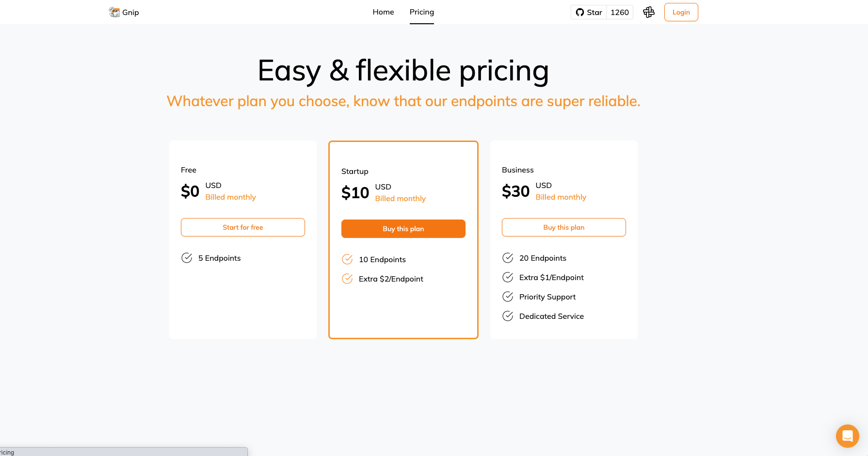Screen dimensions: 868x456
Task: Click the Gnip brand name text
Action: coord(130,13)
